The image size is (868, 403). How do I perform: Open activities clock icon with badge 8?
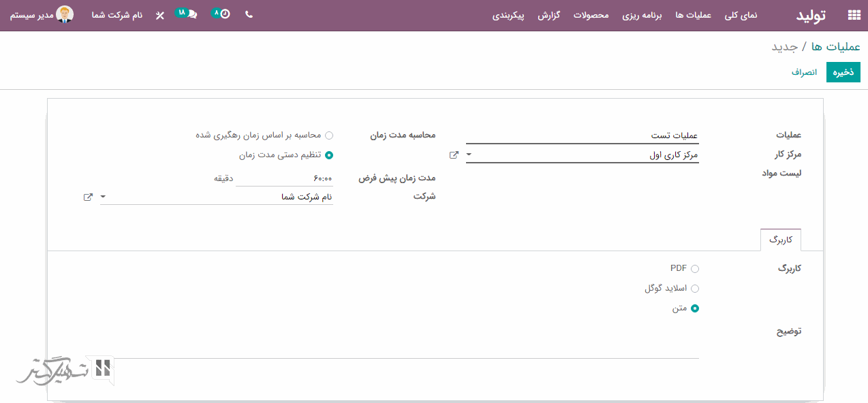click(x=224, y=14)
